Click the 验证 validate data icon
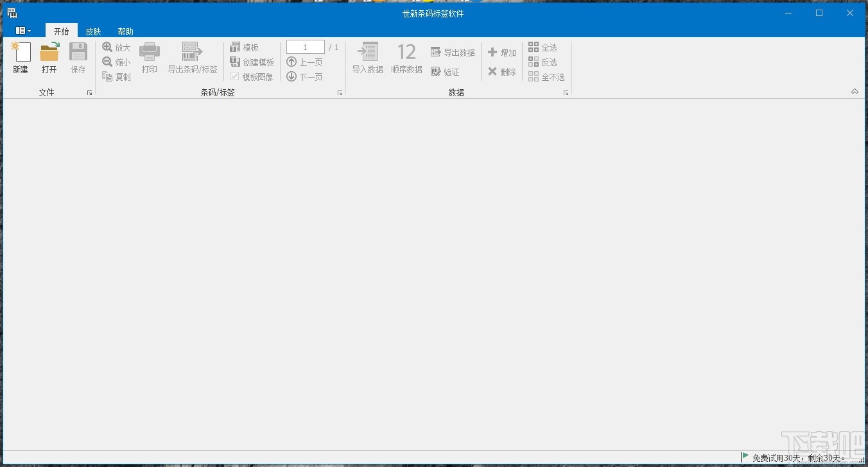The height and width of the screenshot is (467, 868). click(x=446, y=71)
